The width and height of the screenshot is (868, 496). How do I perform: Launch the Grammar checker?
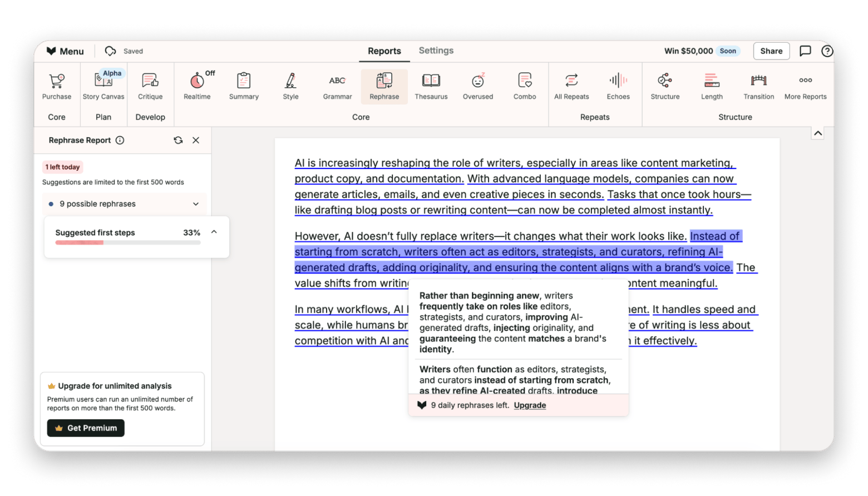337,86
